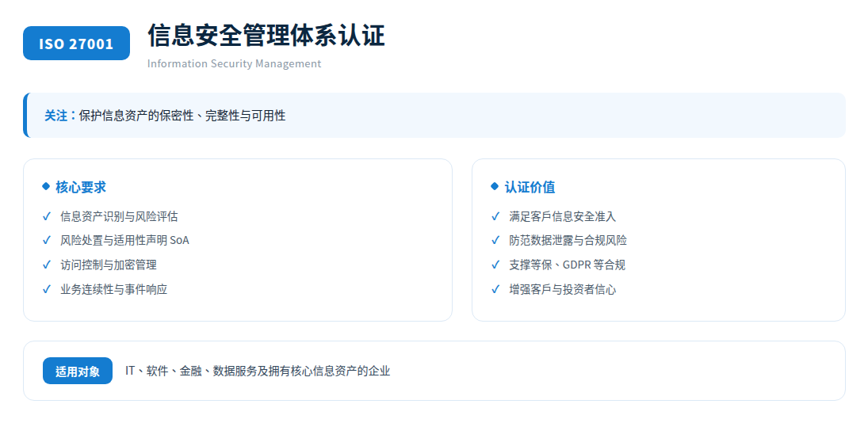868x423 pixels.
Task: Click the diamond icon beside 认证价值
Action: (x=495, y=186)
